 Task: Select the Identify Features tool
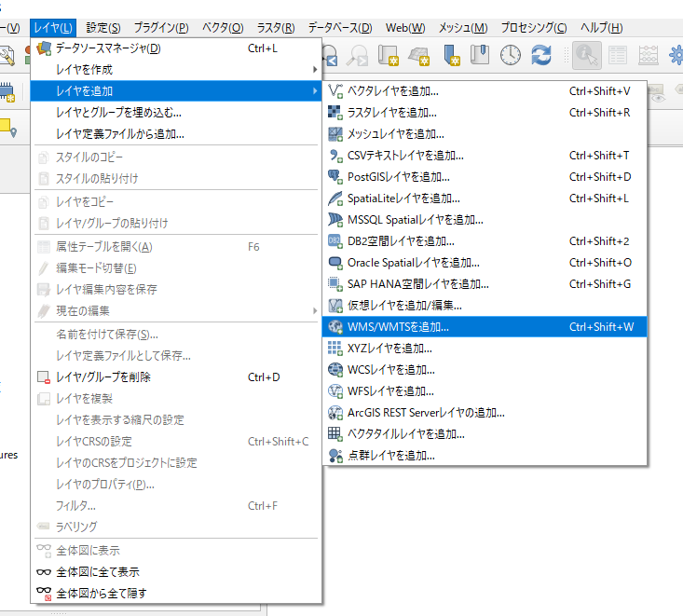tap(587, 55)
